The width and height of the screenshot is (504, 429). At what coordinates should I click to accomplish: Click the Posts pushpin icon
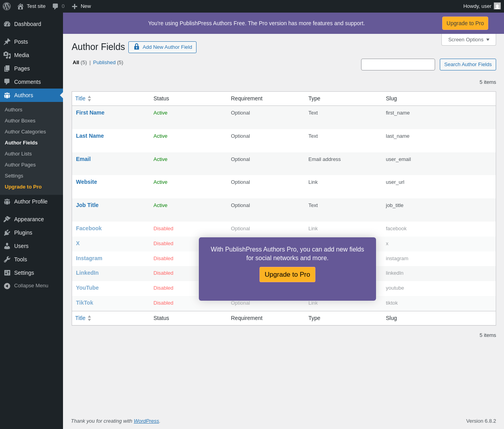7,42
